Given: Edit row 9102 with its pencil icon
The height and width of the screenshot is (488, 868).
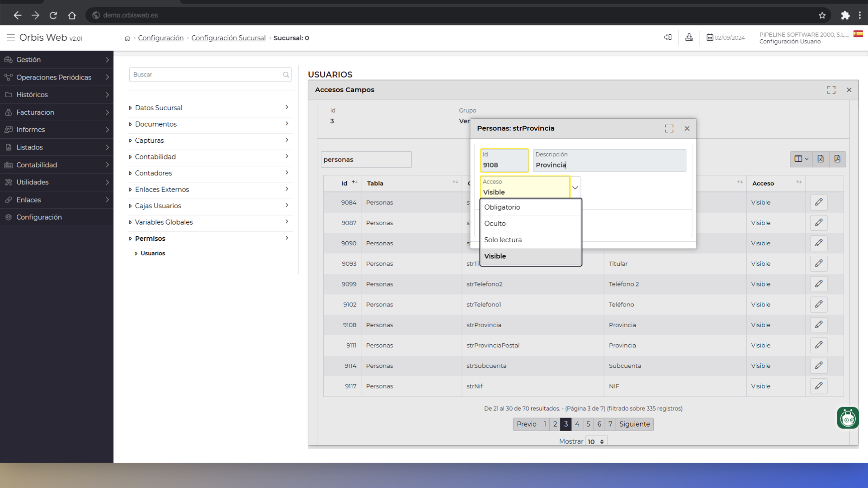Looking at the screenshot, I should pos(819,304).
